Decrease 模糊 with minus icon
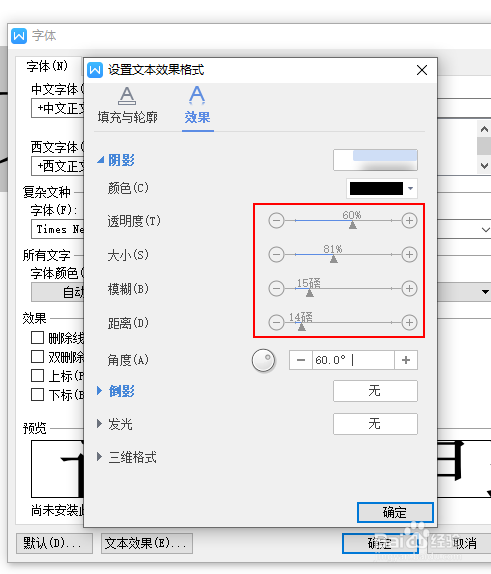 (276, 289)
